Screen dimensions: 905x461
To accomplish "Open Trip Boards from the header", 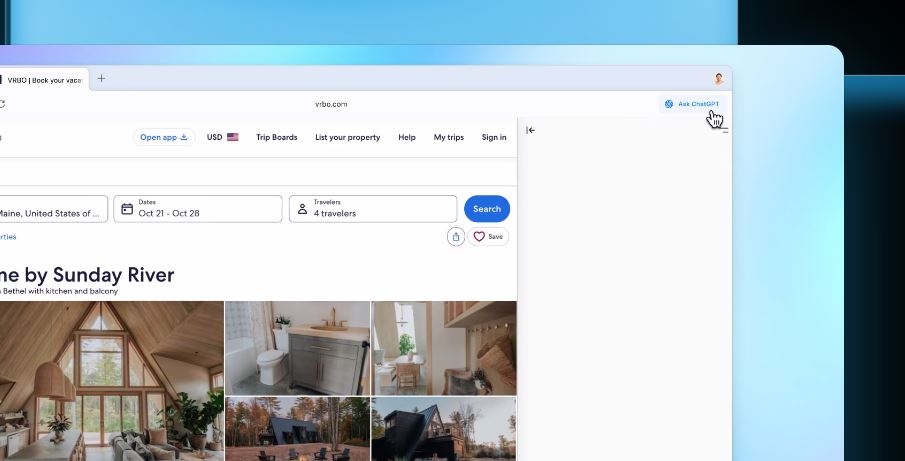I will click(276, 137).
